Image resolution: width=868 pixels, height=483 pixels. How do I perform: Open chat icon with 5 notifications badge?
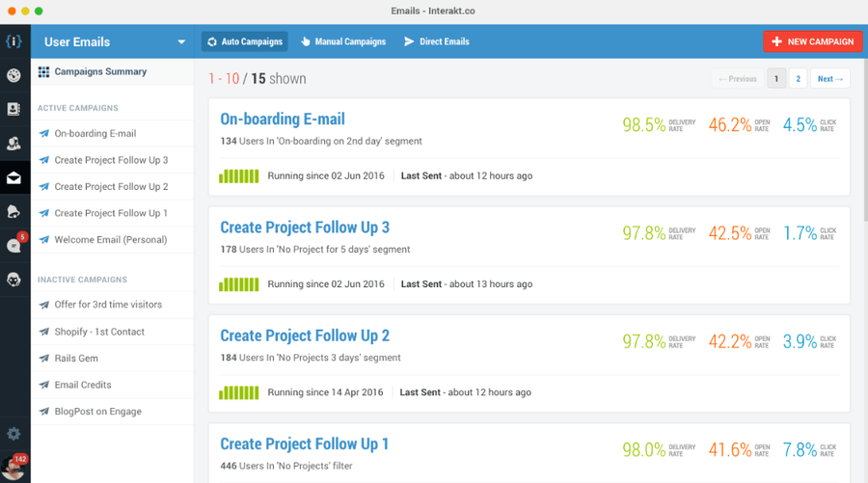click(14, 245)
